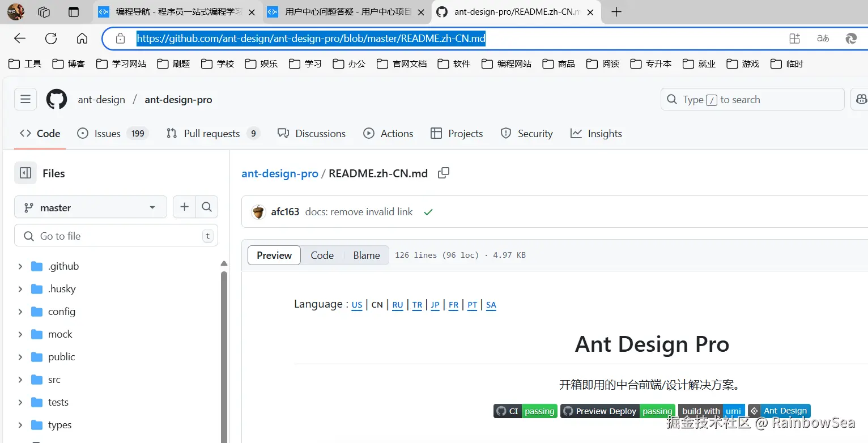View site security lock information
868x443 pixels.
point(120,39)
